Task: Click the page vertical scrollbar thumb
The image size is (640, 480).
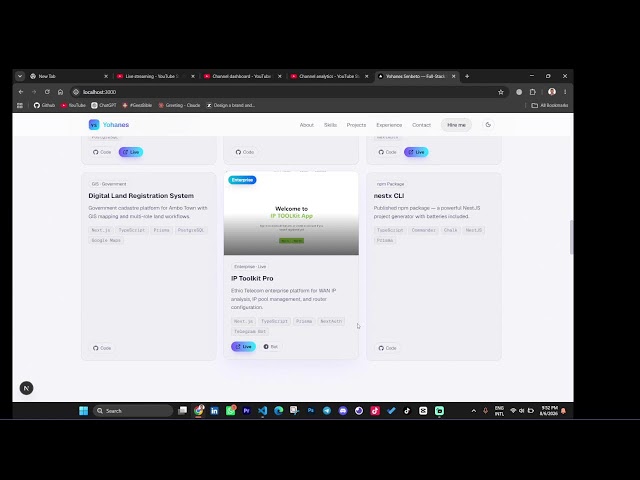Action: (x=571, y=237)
